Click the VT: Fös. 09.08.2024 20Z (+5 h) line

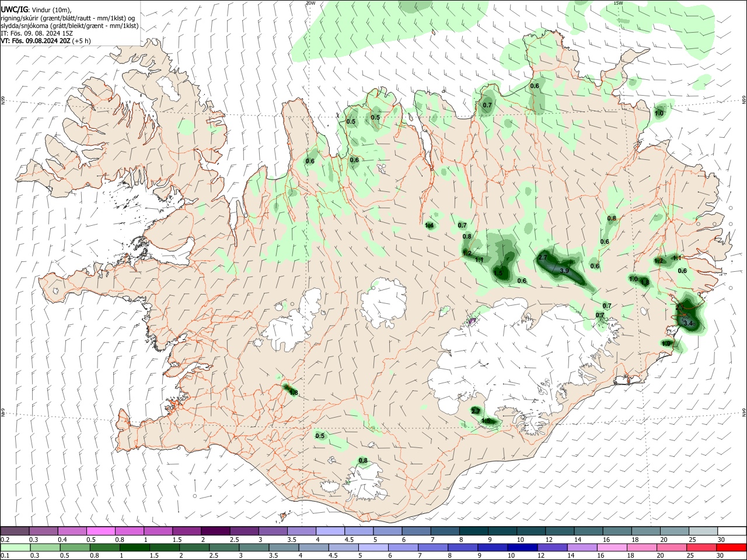pos(46,41)
